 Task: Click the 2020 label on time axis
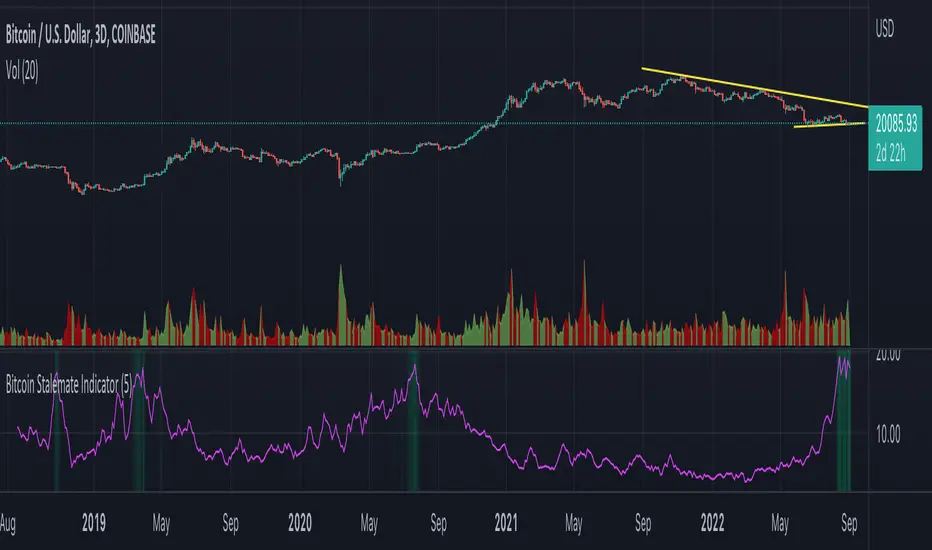tap(300, 523)
